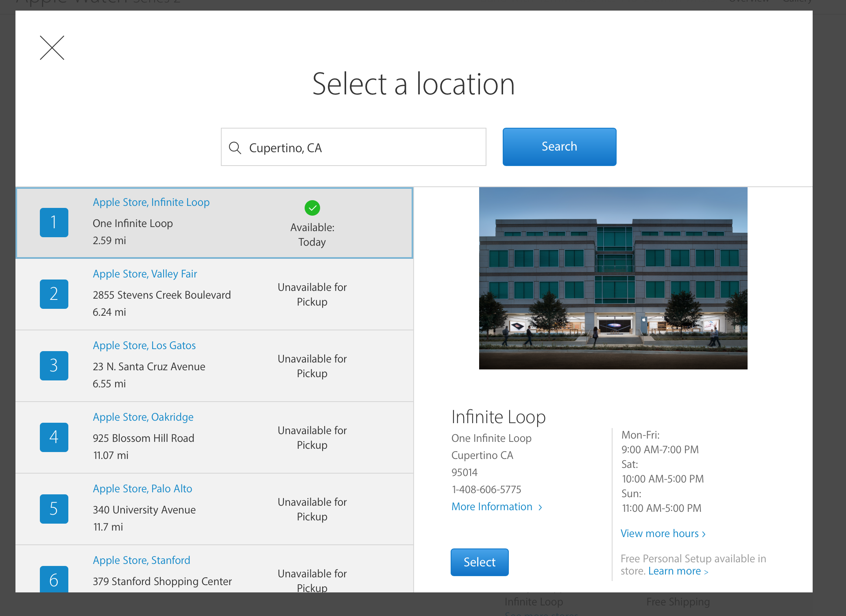Focus the Cupertino, CA location field
846x616 pixels.
[353, 147]
